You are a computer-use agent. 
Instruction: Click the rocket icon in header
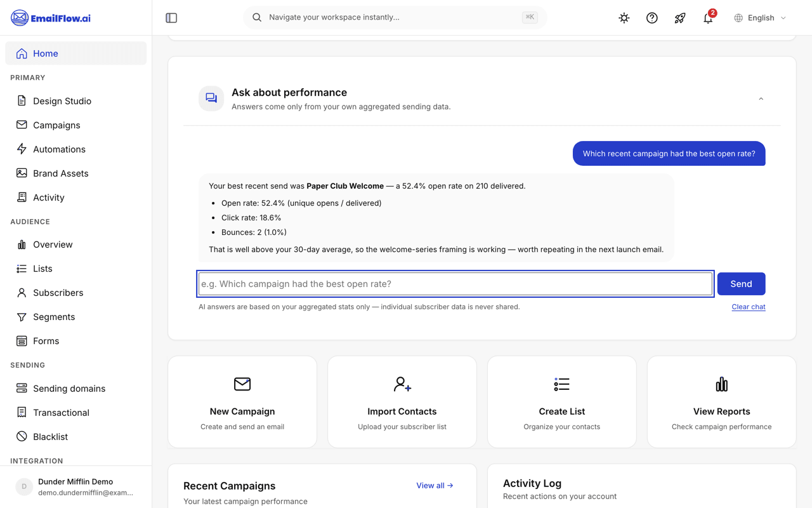(680, 18)
